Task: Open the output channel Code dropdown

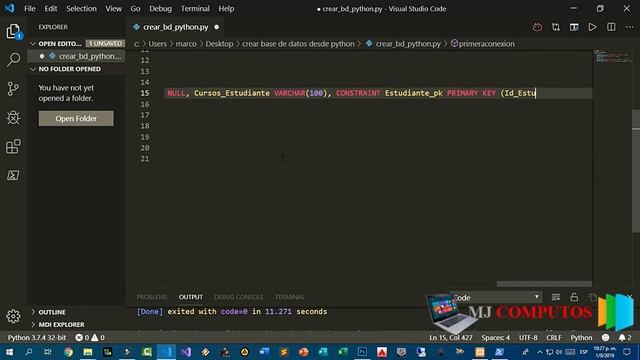Action: click(x=496, y=297)
